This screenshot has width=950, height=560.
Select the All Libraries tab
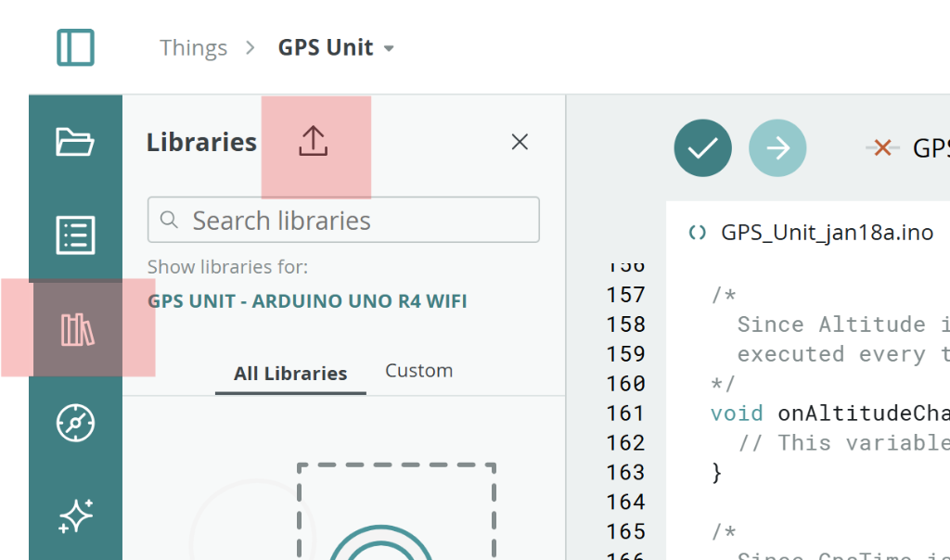point(290,373)
